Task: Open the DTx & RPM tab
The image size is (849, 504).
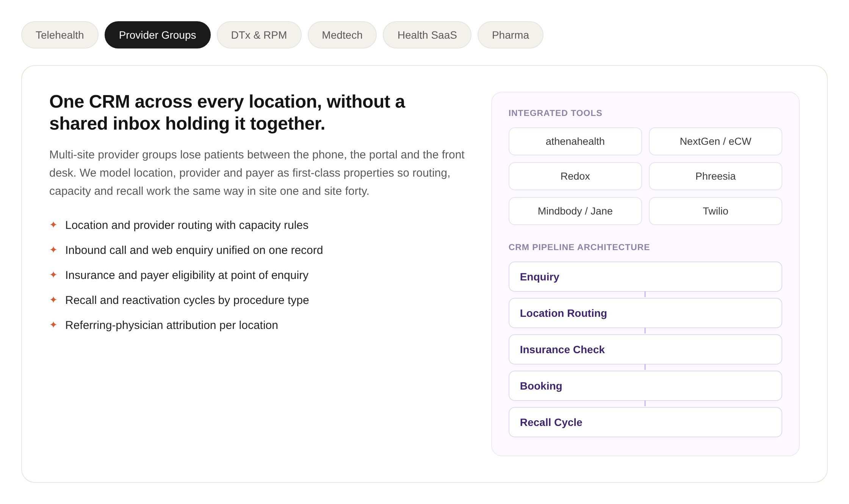Action: pyautogui.click(x=259, y=35)
